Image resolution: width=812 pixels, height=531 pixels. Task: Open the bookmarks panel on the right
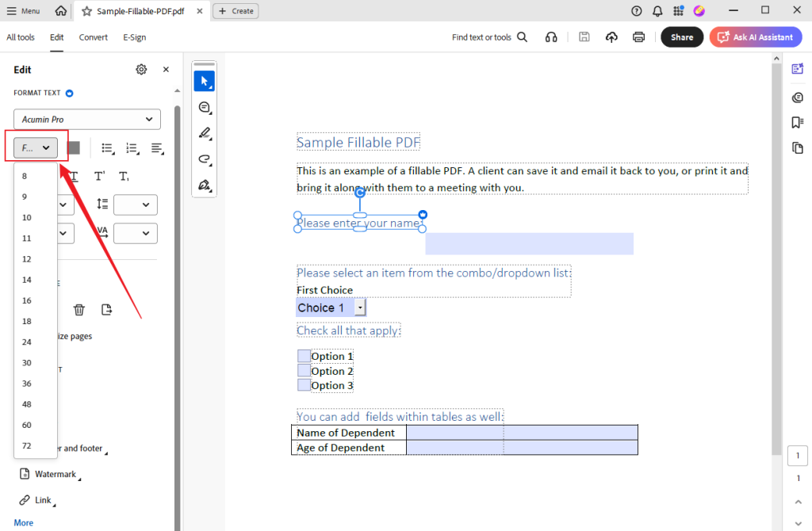pos(798,122)
